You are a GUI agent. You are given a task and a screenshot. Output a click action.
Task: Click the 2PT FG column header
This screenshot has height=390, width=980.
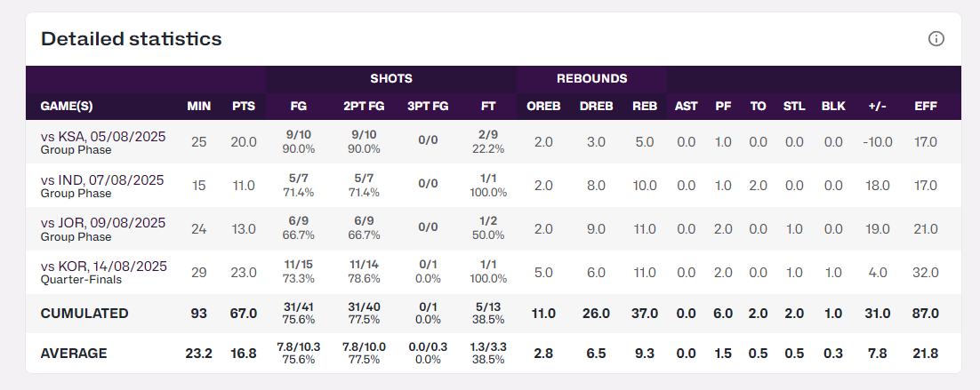click(x=364, y=107)
